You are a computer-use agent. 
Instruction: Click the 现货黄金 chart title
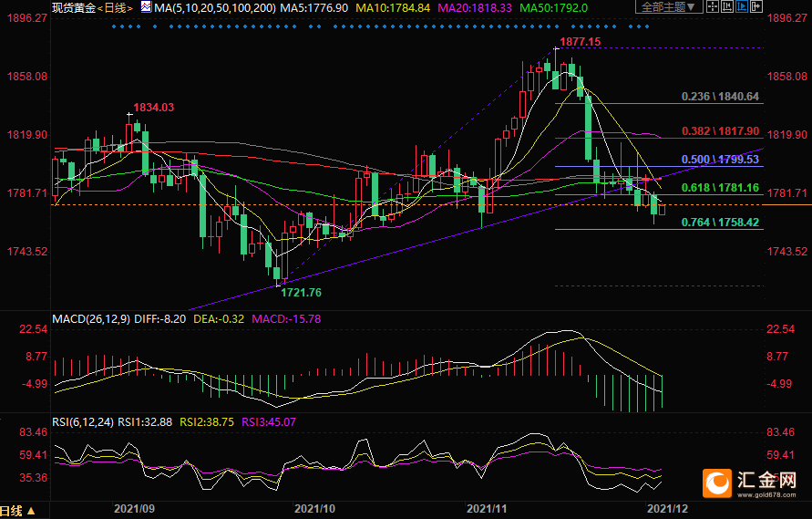coord(73,7)
